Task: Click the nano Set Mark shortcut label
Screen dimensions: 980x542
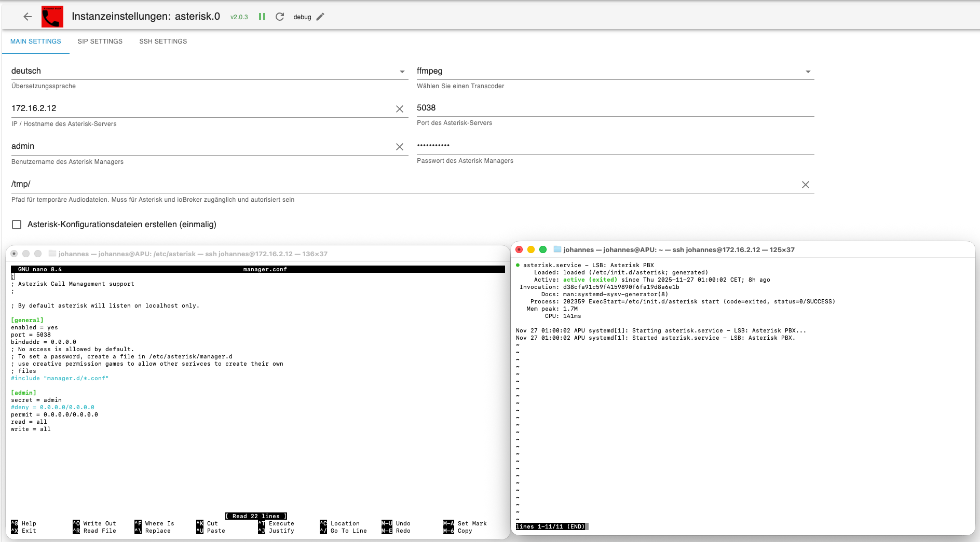Action: 472,523
